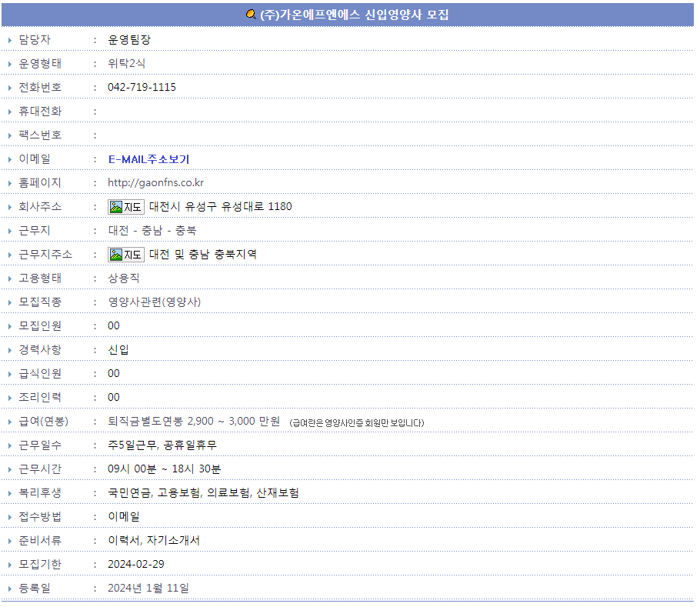Viewport: 700px width, 607px height.
Task: Click the company address 대전시 유성구 유성대로 1180
Action: pyautogui.click(x=221, y=207)
